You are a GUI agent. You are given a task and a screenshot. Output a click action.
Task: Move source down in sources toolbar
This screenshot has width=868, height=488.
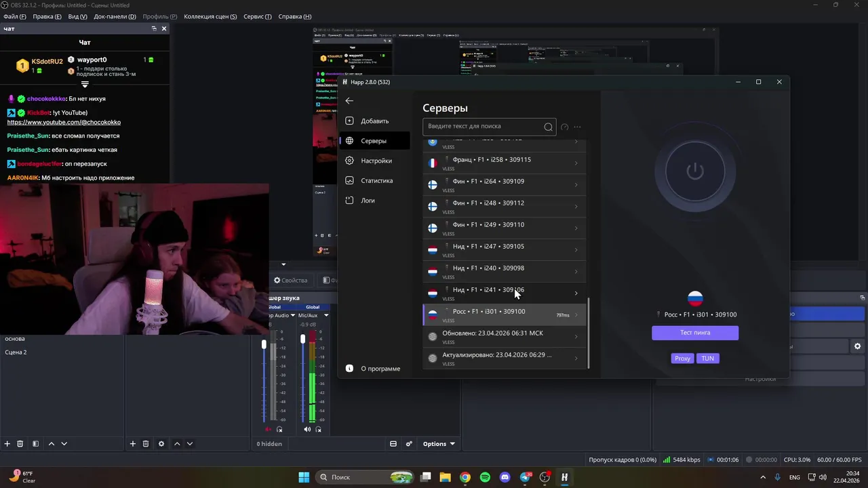pyautogui.click(x=190, y=444)
